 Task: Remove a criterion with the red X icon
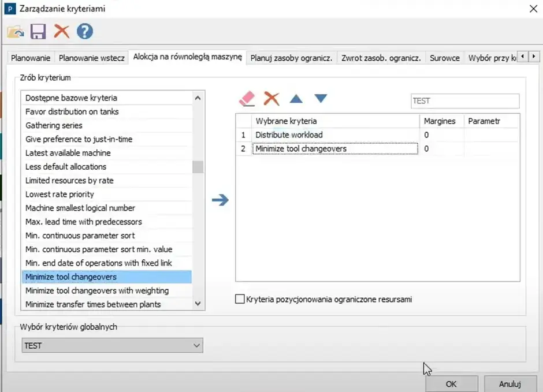[x=271, y=99]
